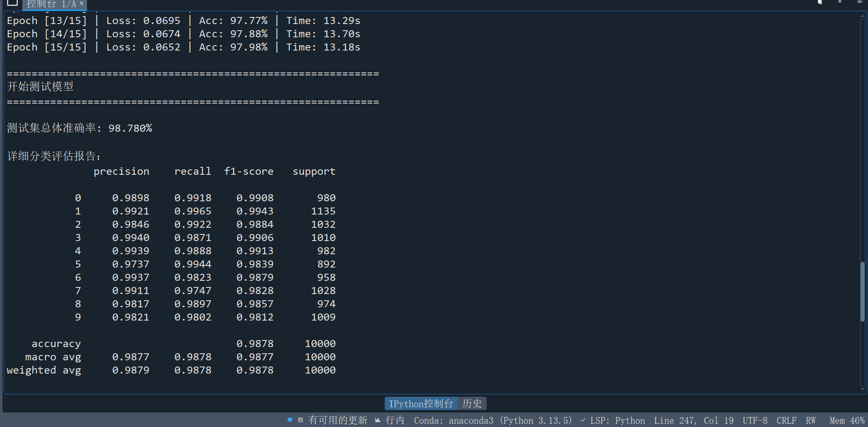Click precision value 0.9898 for class 0
Image resolution: width=868 pixels, height=427 pixels.
pyautogui.click(x=130, y=198)
